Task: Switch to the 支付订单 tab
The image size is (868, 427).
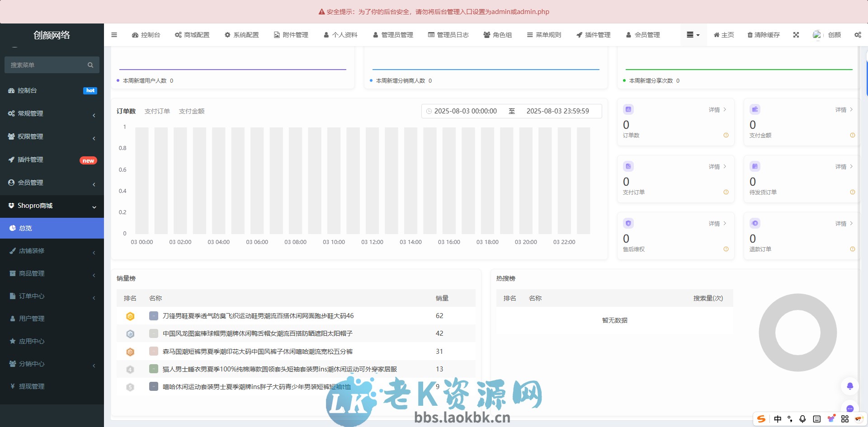Action: tap(157, 111)
